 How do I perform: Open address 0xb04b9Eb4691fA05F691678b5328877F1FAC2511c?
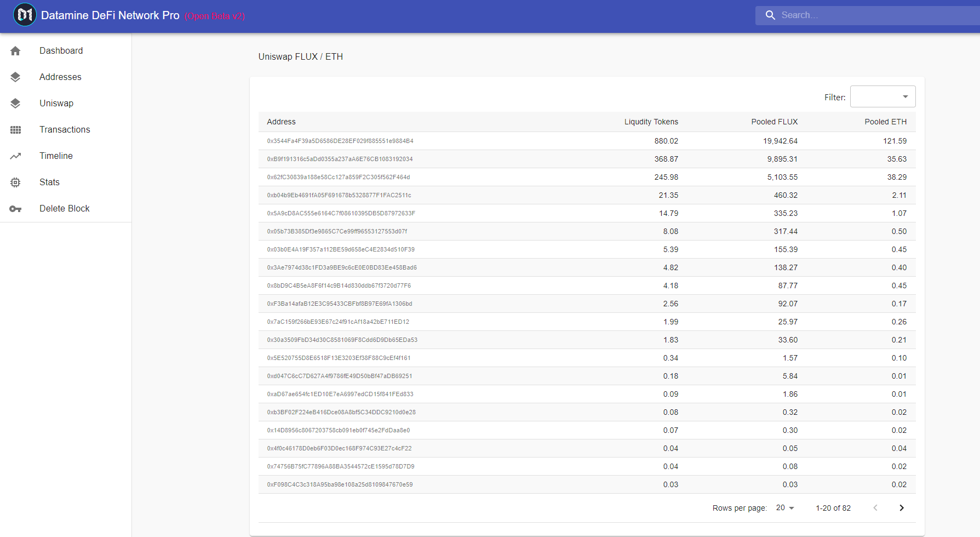pyautogui.click(x=339, y=195)
